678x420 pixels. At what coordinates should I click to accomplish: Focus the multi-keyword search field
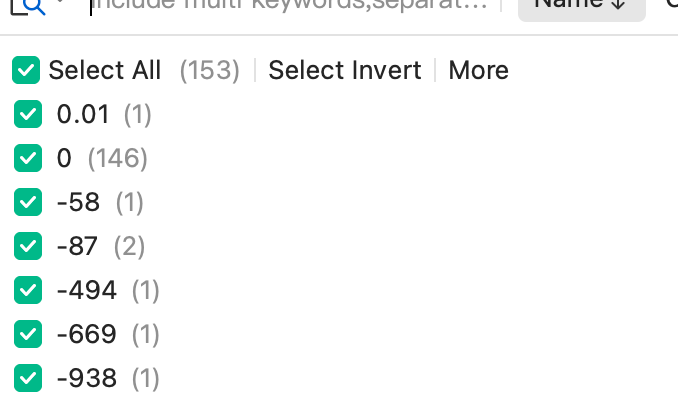click(290, 5)
